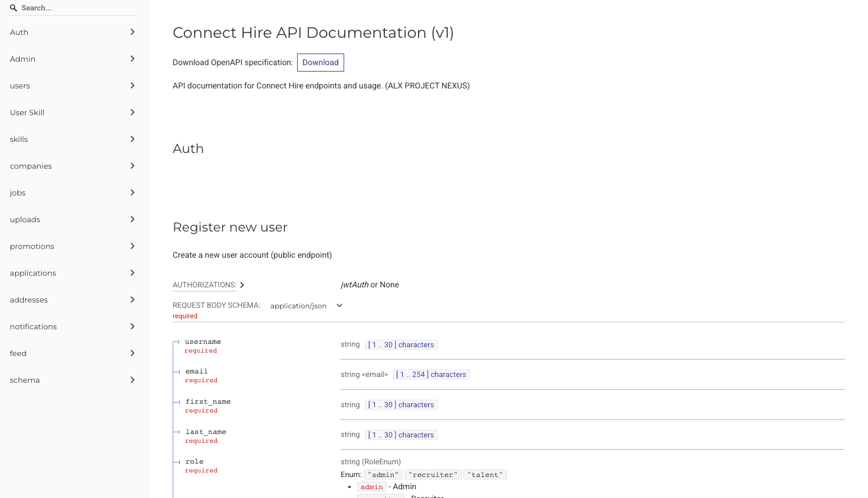Expand the addresses section chevron
Viewport: 868px width, 498px height.
[133, 300]
